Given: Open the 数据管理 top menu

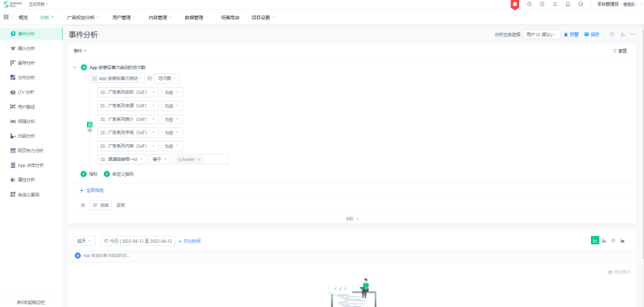Looking at the screenshot, I should click(196, 18).
